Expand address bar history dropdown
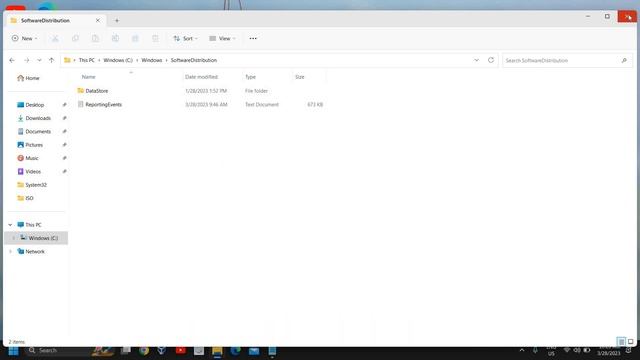Viewport: 640px width, 360px height. pos(476,60)
